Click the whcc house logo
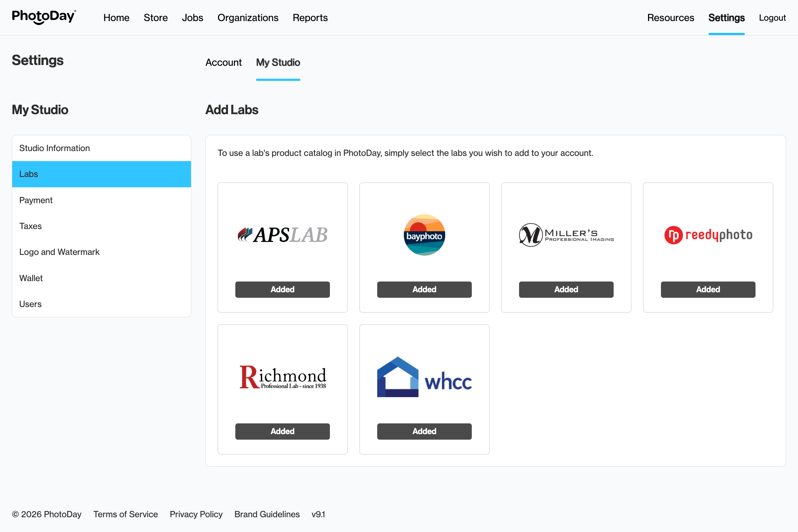 pyautogui.click(x=424, y=378)
